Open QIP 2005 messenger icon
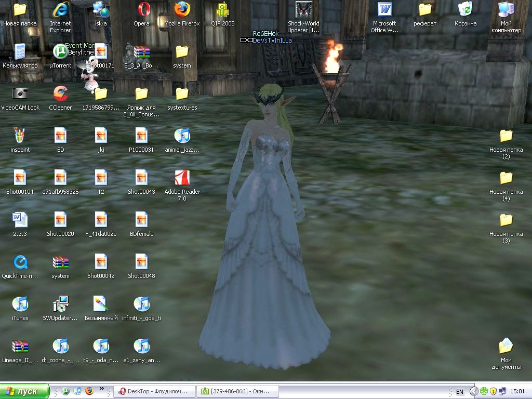The image size is (532, 399). [222, 10]
